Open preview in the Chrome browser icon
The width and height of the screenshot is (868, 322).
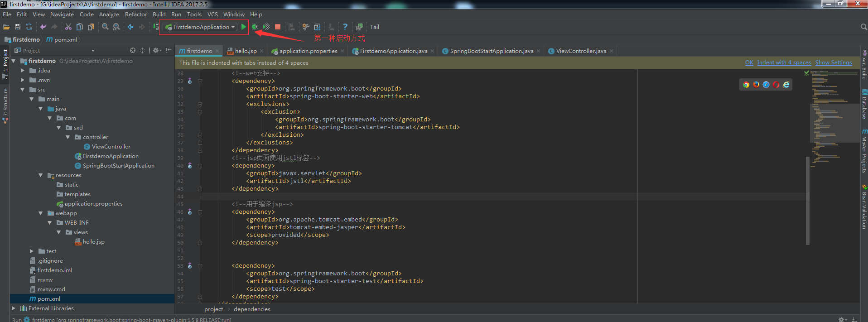(746, 85)
